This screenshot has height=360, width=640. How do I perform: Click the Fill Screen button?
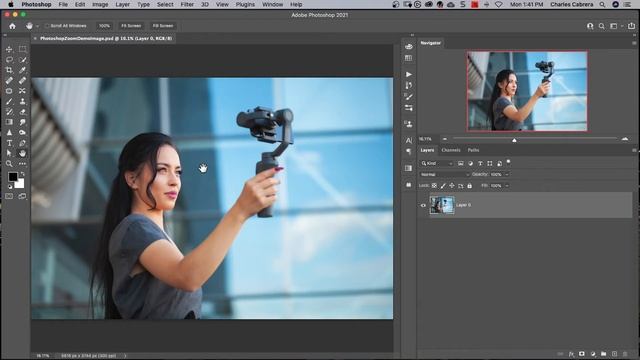coord(163,26)
